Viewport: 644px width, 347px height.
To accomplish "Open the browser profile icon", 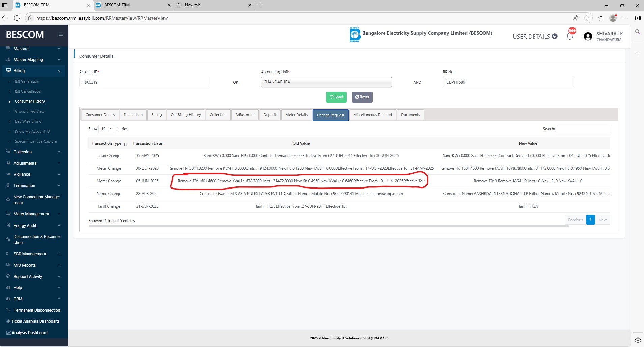I will [x=613, y=18].
